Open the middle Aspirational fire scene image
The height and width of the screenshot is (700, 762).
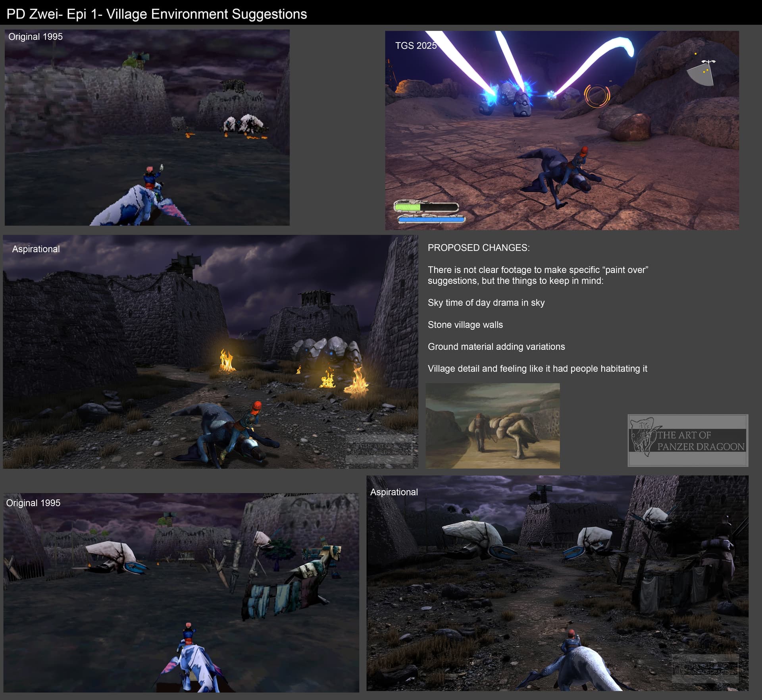(x=210, y=351)
